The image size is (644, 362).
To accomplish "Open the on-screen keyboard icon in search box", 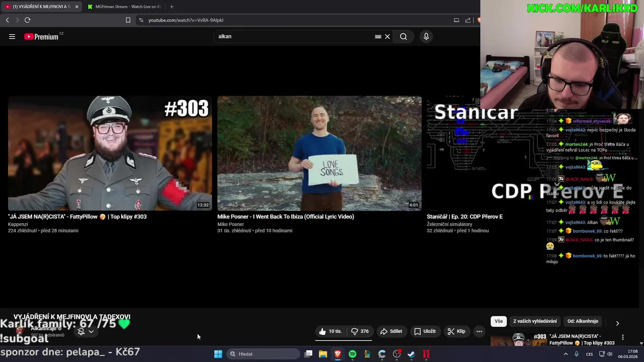I will 378,37.
